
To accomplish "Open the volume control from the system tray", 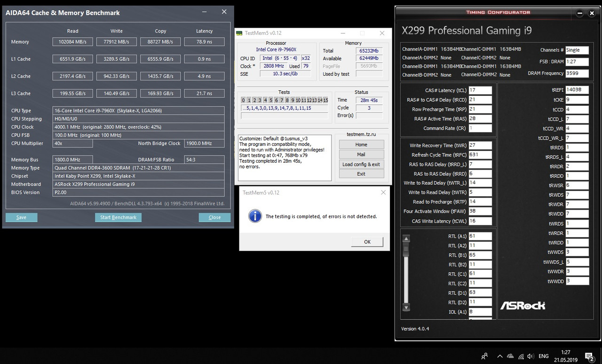I will [x=531, y=356].
